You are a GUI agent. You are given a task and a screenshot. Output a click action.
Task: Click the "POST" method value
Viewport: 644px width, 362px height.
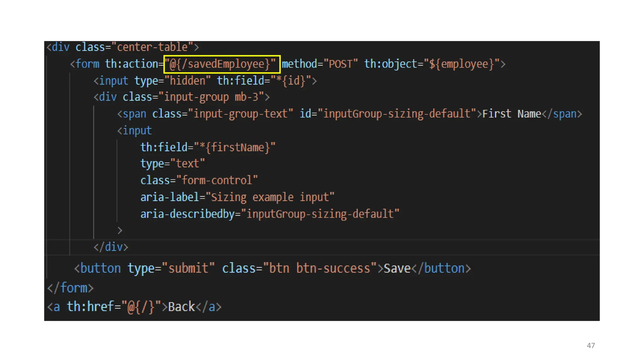341,64
